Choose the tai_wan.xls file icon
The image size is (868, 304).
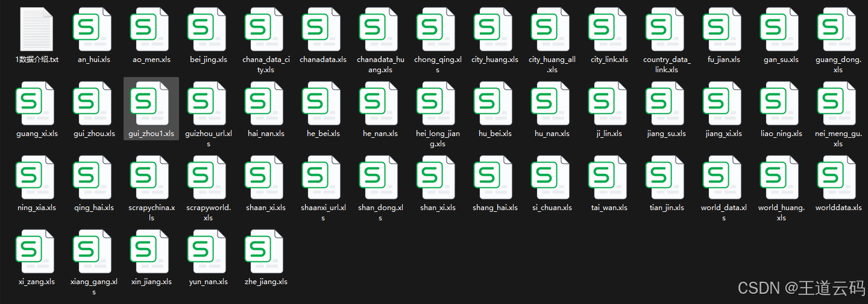point(608,178)
